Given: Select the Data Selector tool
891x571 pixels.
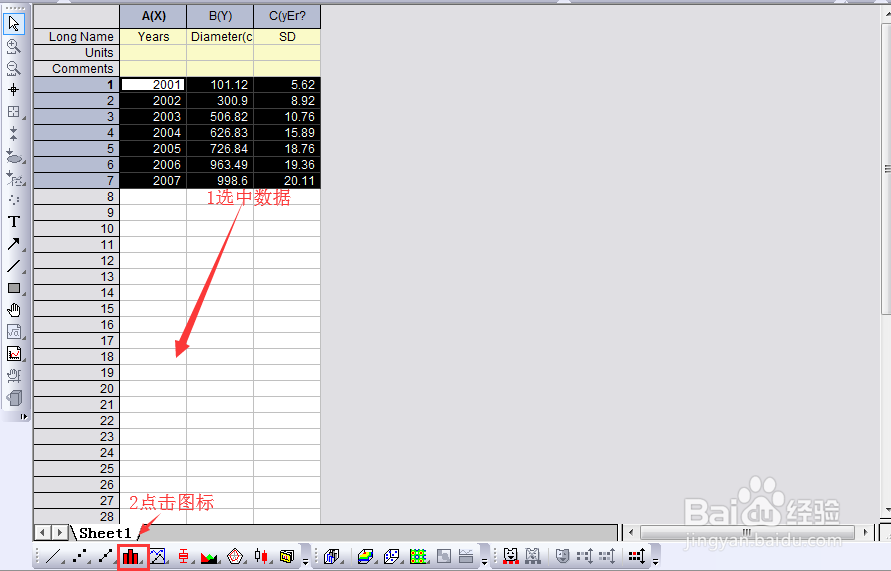Looking at the screenshot, I should (14, 134).
